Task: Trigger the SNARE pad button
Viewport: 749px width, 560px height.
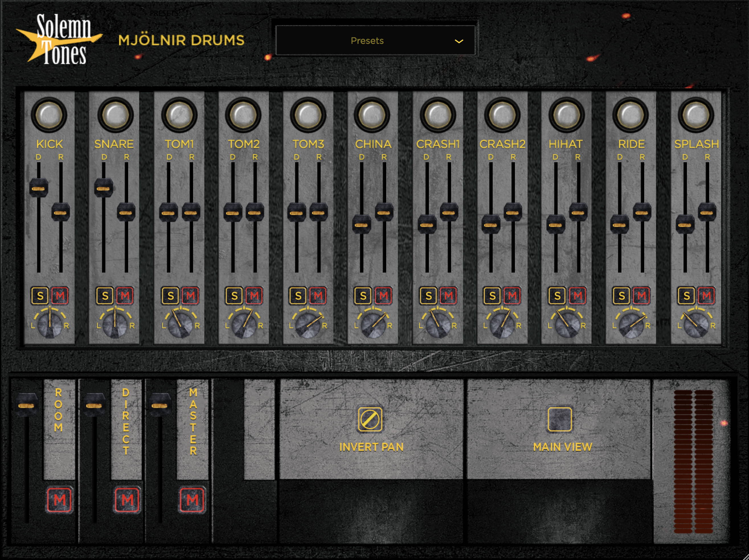Action: (x=115, y=115)
